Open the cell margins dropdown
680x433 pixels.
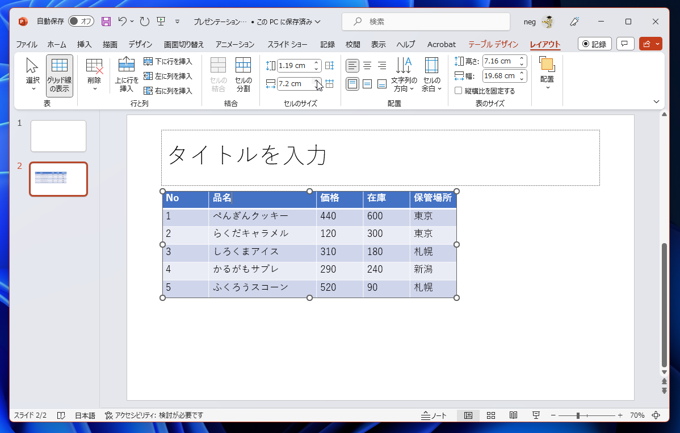point(432,75)
